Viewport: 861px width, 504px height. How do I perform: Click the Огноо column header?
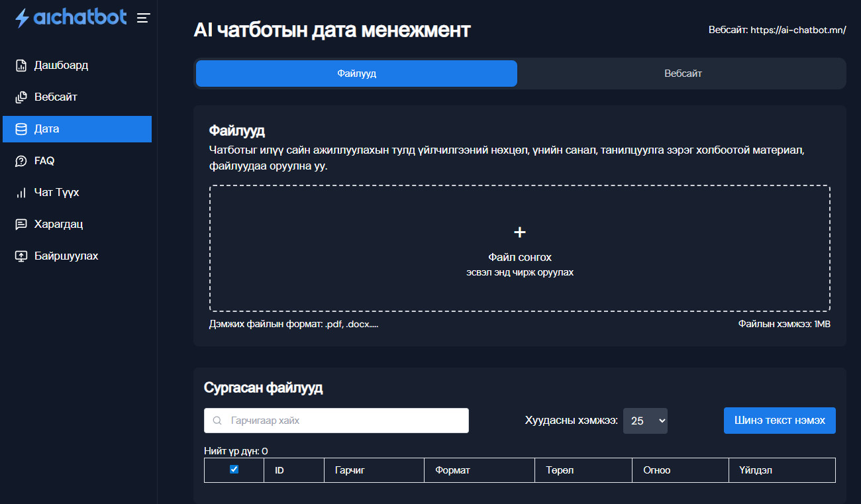pyautogui.click(x=657, y=470)
